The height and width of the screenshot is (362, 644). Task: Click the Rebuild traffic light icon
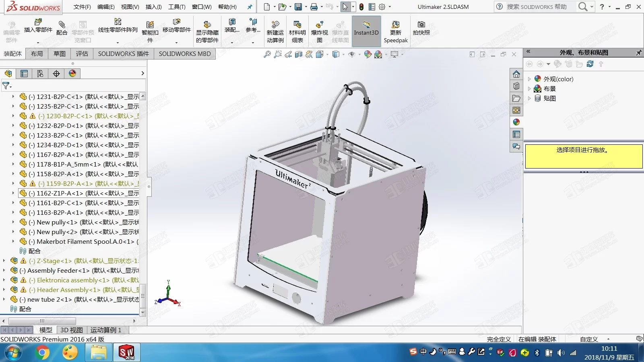point(361,7)
